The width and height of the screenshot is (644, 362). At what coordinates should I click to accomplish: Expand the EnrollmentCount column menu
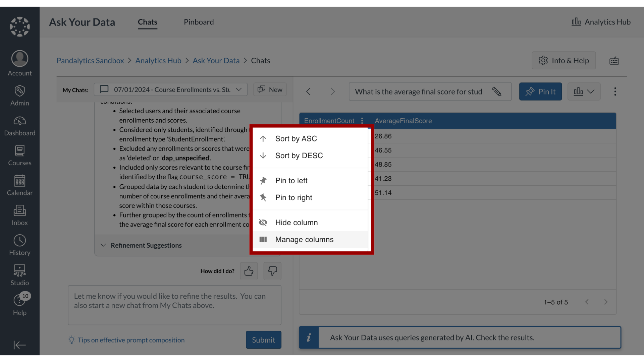361,120
